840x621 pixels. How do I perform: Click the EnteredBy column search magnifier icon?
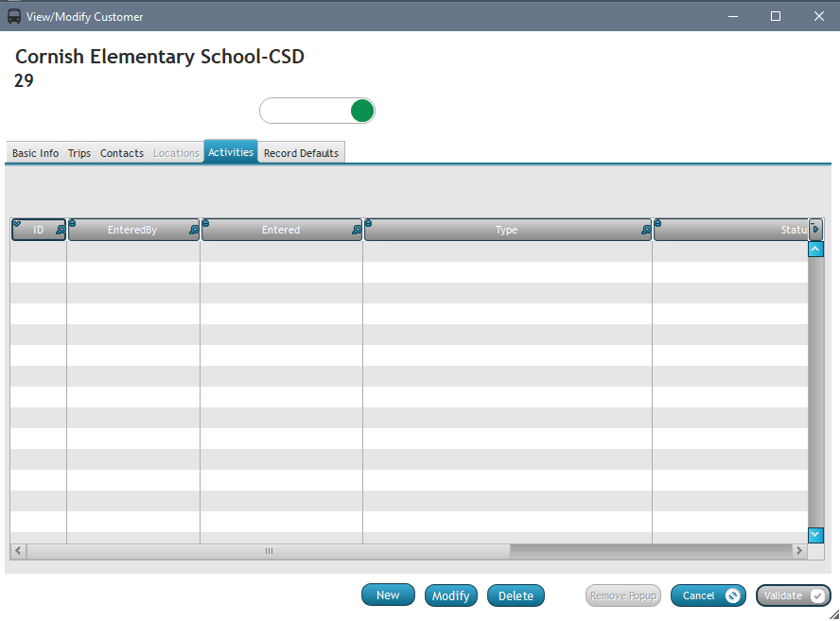tap(194, 230)
